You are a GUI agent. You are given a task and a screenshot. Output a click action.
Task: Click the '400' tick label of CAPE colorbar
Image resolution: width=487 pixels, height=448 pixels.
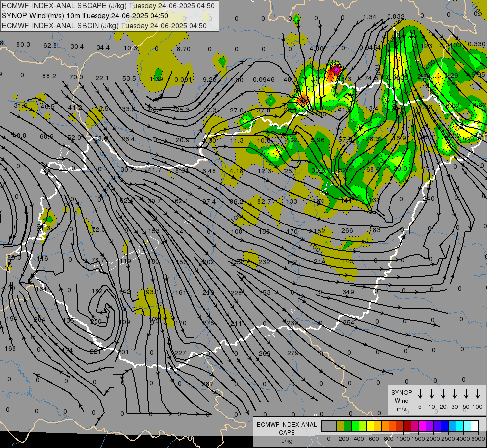click(x=359, y=439)
